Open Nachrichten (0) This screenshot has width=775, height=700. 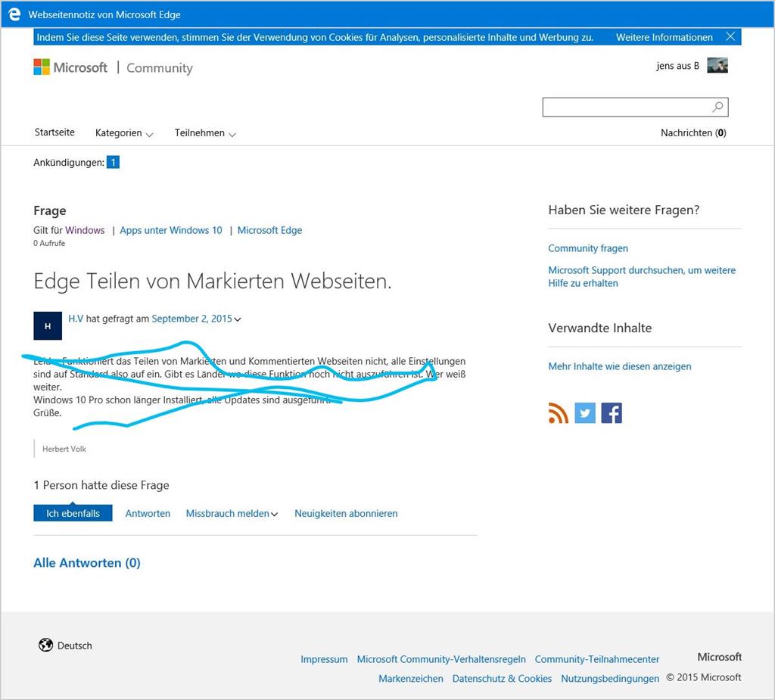(x=693, y=132)
